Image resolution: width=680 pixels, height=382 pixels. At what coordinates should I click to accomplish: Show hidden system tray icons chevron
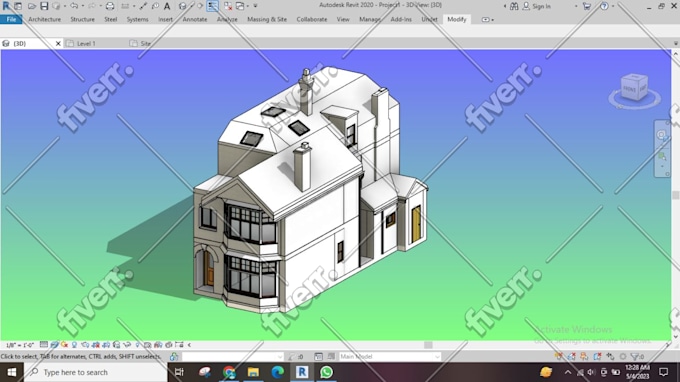[568, 372]
